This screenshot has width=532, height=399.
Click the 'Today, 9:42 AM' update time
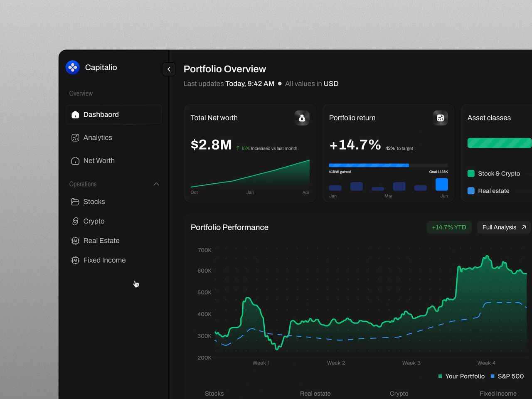click(250, 84)
